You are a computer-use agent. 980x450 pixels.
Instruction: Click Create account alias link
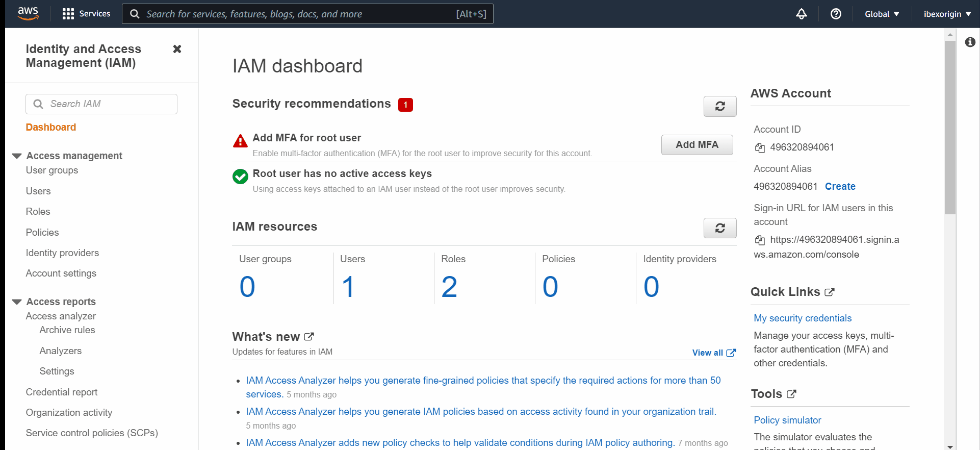[x=840, y=186]
